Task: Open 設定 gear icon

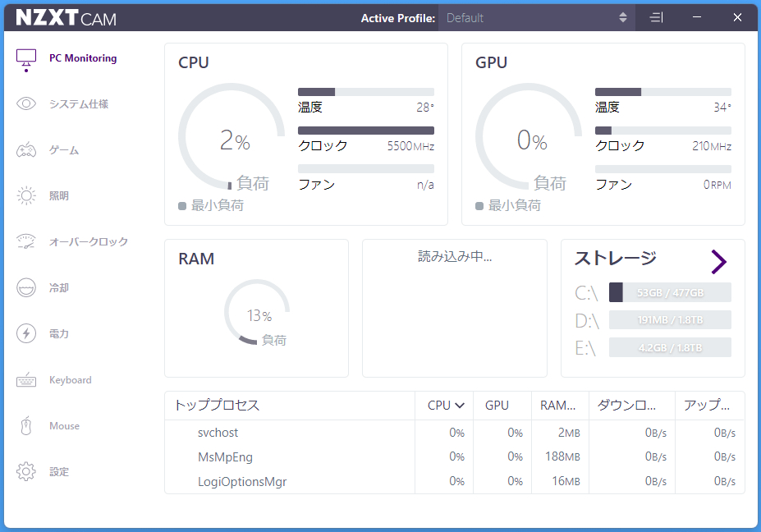Action: [x=26, y=472]
